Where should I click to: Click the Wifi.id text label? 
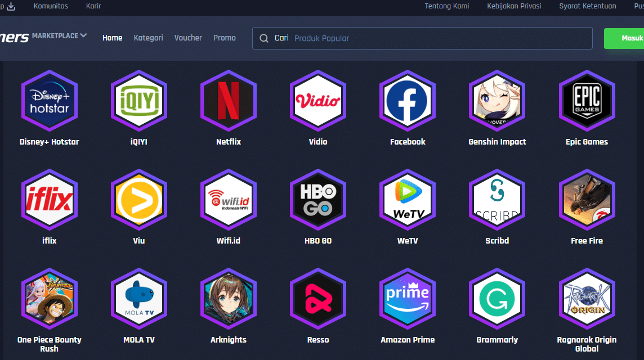(x=229, y=241)
